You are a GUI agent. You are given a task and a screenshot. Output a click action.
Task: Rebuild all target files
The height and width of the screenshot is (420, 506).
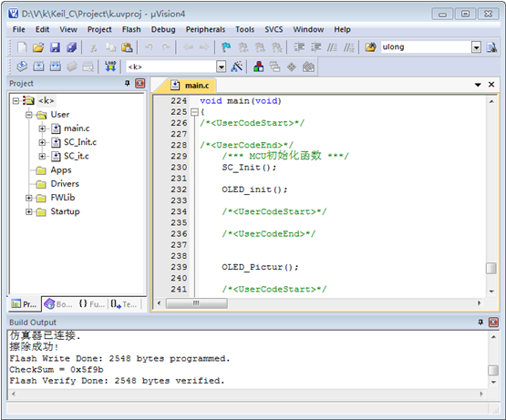pos(56,67)
